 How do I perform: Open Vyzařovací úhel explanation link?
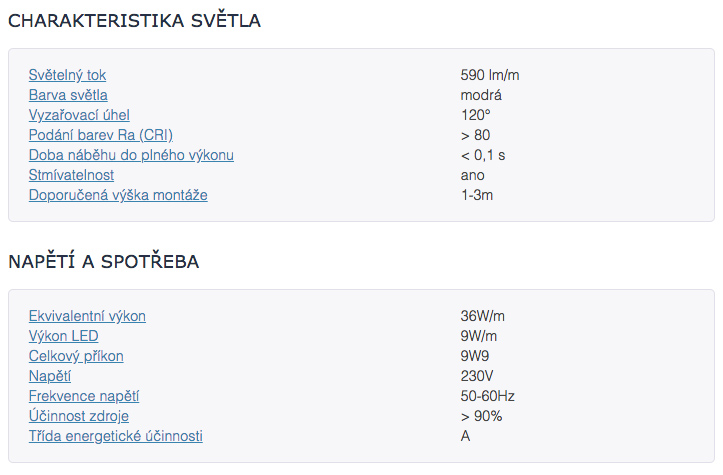[79, 115]
